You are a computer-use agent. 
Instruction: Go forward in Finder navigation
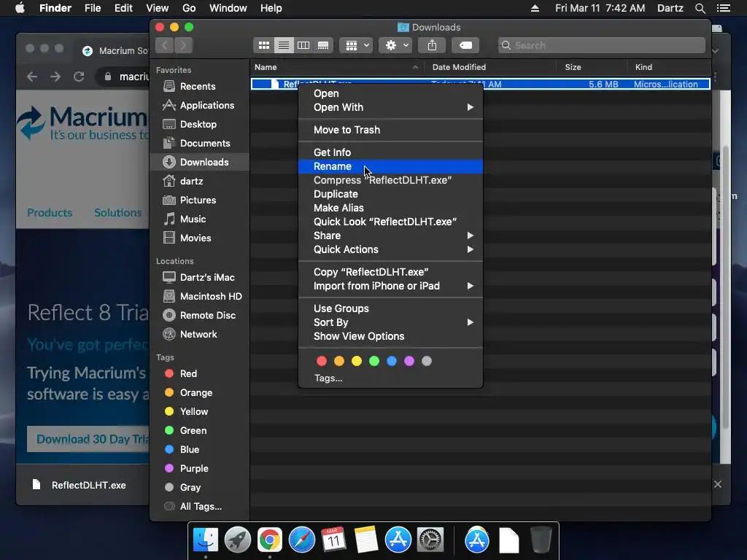(183, 45)
